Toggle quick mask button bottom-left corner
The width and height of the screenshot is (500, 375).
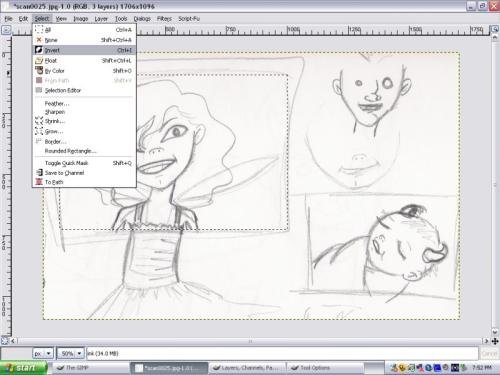[5, 341]
